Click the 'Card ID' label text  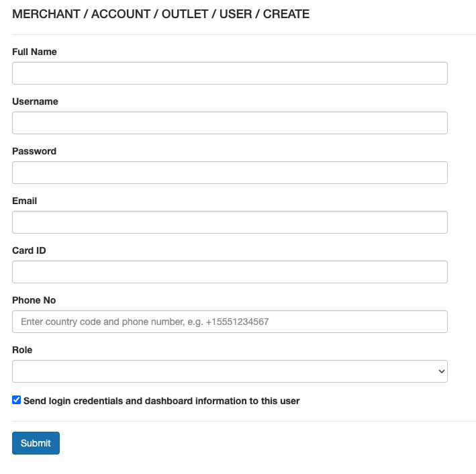29,250
